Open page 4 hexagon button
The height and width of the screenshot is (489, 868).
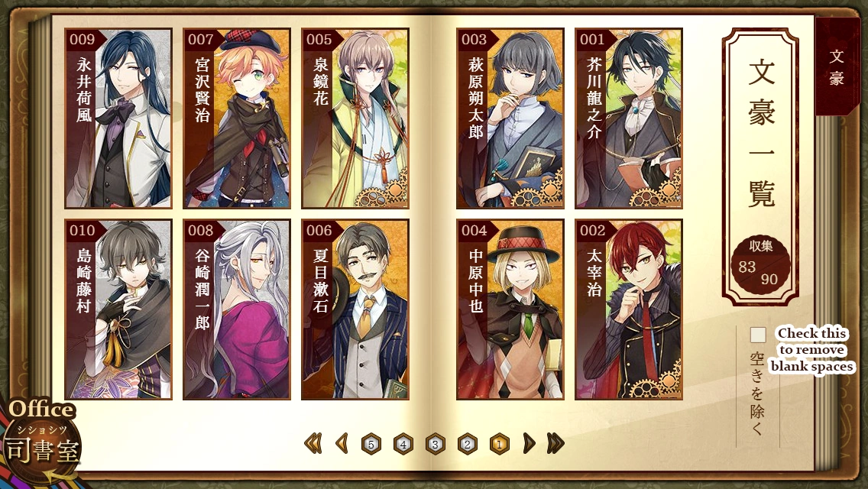403,444
